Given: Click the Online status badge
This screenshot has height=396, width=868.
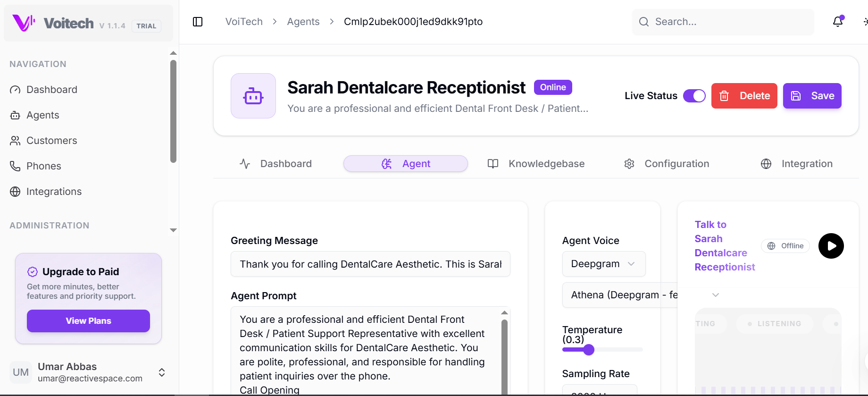Looking at the screenshot, I should pyautogui.click(x=553, y=87).
